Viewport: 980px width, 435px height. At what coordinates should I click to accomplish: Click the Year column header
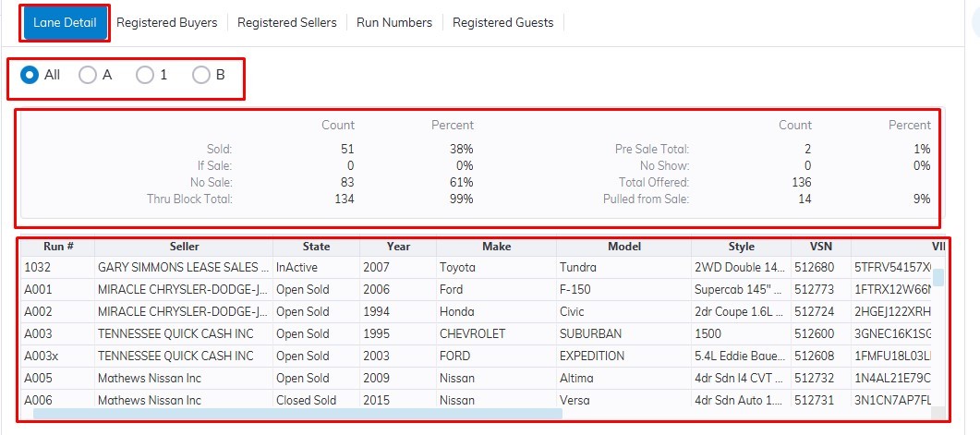point(398,247)
